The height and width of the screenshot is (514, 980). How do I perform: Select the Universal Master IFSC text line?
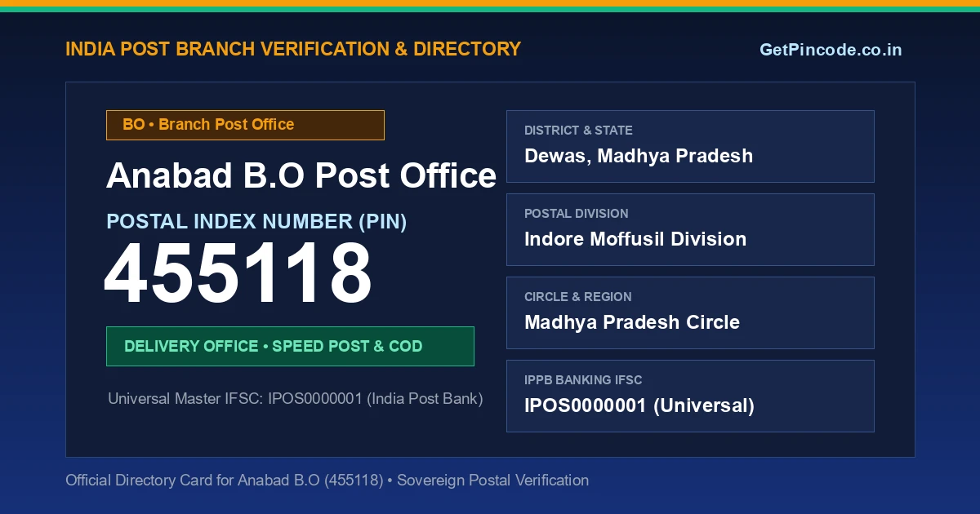pyautogui.click(x=296, y=399)
